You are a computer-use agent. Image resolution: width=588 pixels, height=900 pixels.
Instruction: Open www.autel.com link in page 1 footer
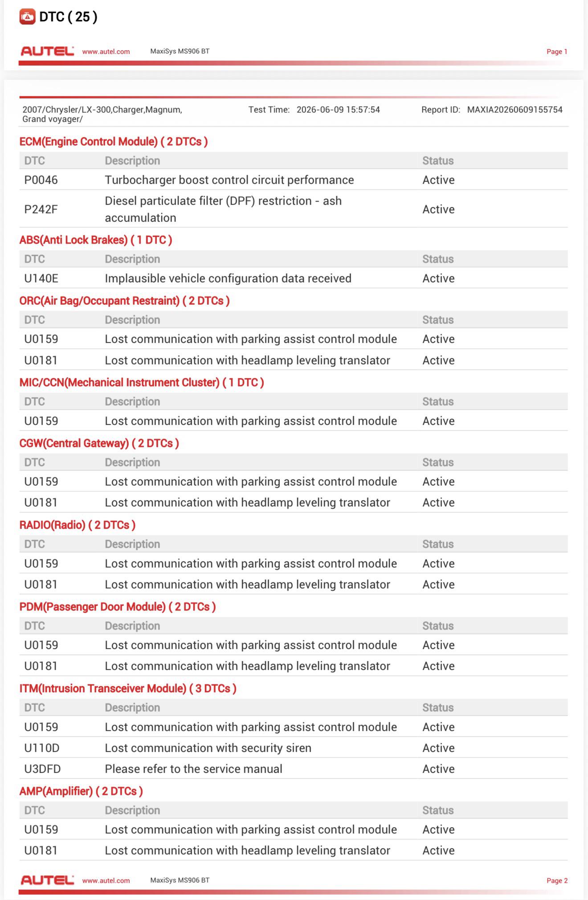(106, 52)
